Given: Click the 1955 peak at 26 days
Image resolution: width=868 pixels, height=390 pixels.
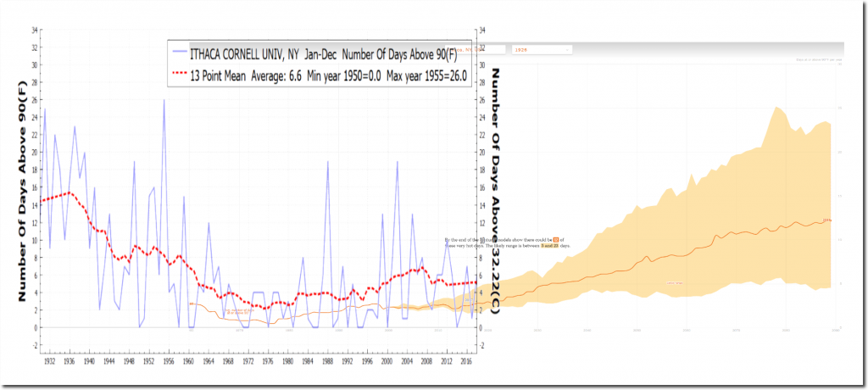Looking at the screenshot, I should 164,101.
